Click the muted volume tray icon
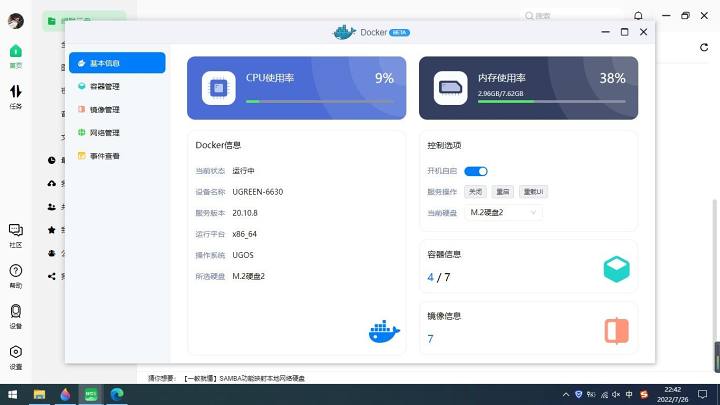This screenshot has height=405, width=720. (616, 394)
